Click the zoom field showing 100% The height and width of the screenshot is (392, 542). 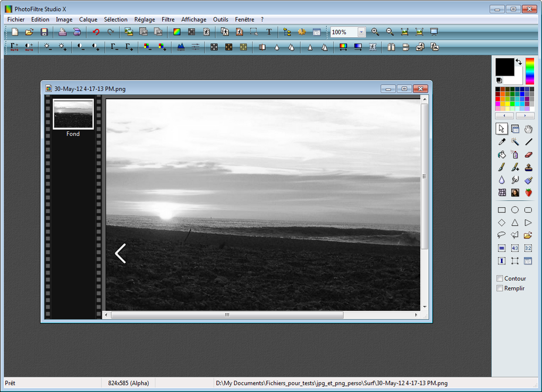coord(344,32)
